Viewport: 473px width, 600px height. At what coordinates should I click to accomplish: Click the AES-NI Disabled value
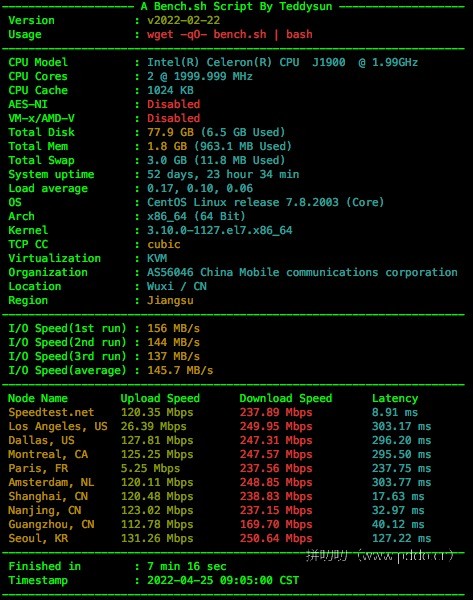[173, 104]
